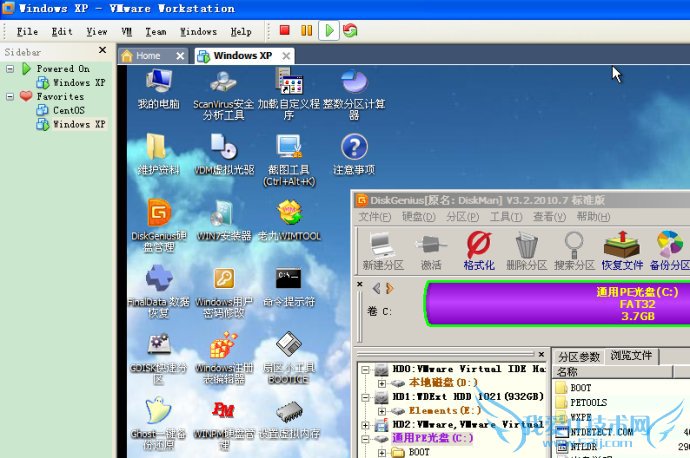Click the 新建分区 (New Partition) toolbar icon

point(382,250)
